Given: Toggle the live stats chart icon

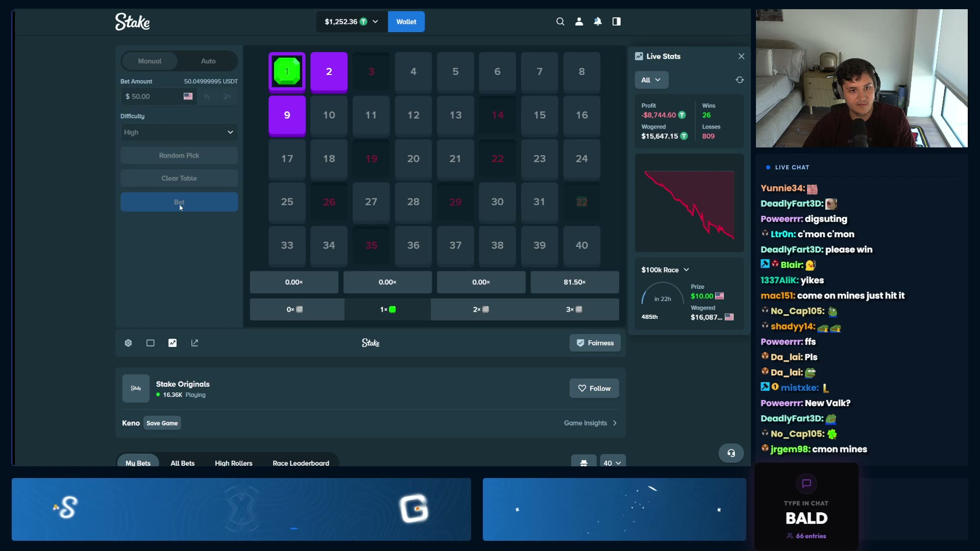Looking at the screenshot, I should 173,343.
